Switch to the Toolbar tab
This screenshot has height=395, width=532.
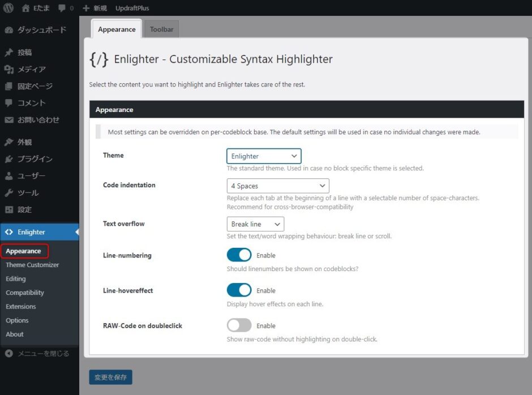[161, 29]
